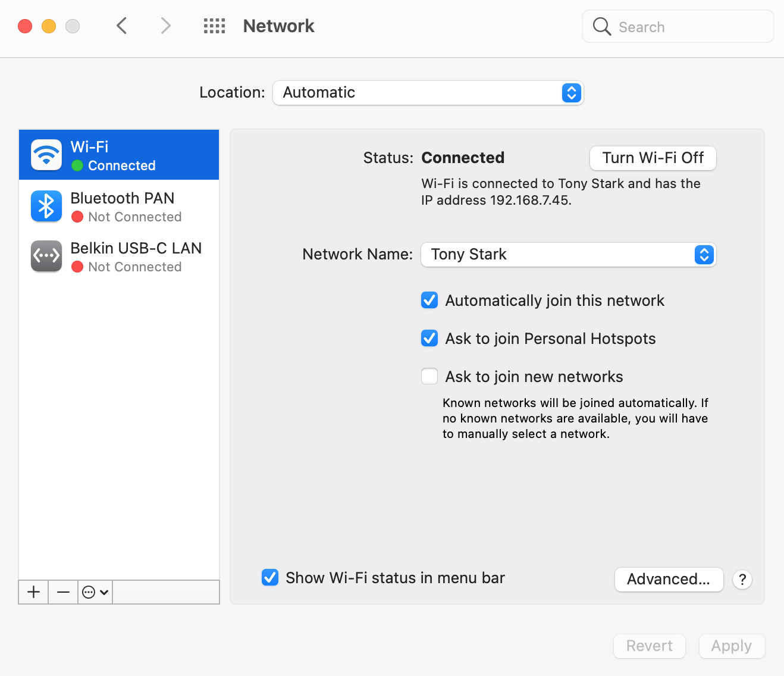Click the Network window title
Screen dimensions: 784x676
(x=279, y=26)
